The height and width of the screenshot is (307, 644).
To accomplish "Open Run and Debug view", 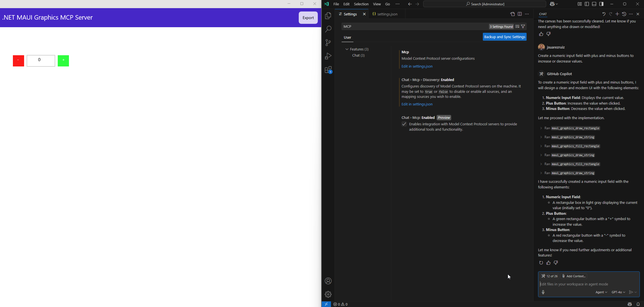I will pos(328,56).
